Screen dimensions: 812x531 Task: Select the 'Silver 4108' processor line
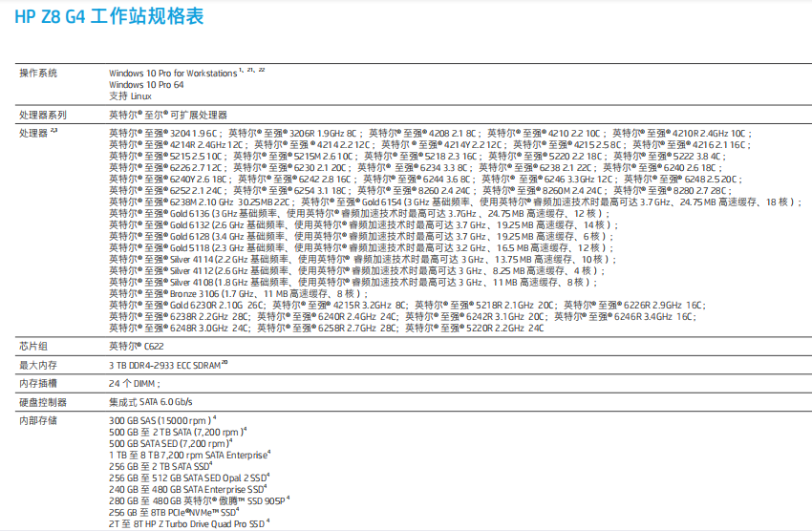click(x=353, y=282)
